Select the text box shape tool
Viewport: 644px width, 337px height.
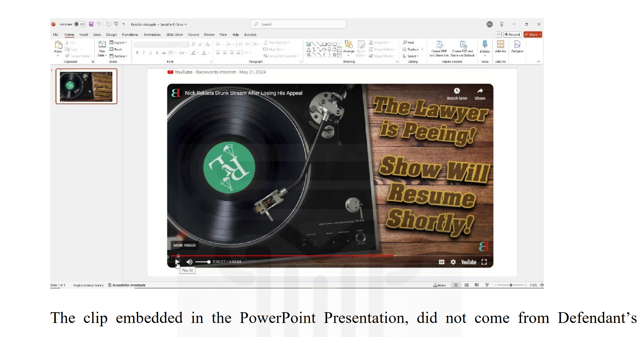click(309, 44)
